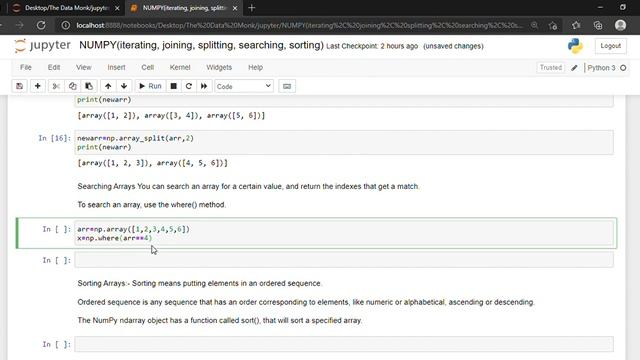The height and width of the screenshot is (360, 640).
Task: Click the np.where code cell
Action: click(344, 233)
